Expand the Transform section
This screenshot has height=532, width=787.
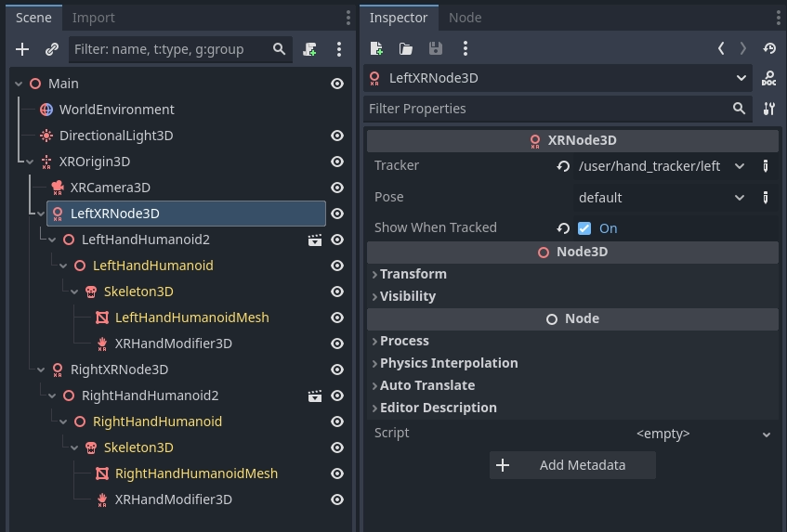click(x=413, y=274)
